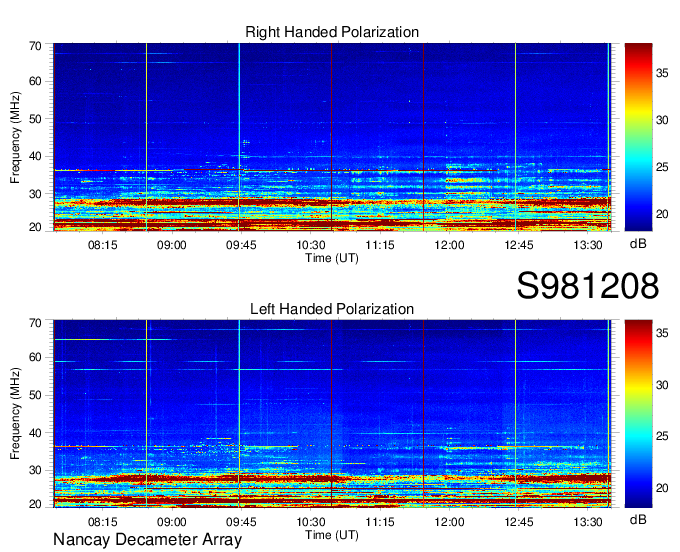
Task: Click the dB unit label under bottom color bar
Action: (x=638, y=519)
